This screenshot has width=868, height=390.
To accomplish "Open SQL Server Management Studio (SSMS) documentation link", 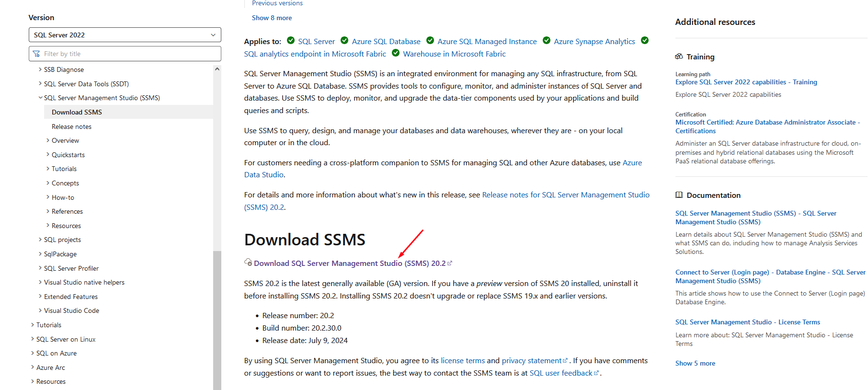I will pos(756,218).
